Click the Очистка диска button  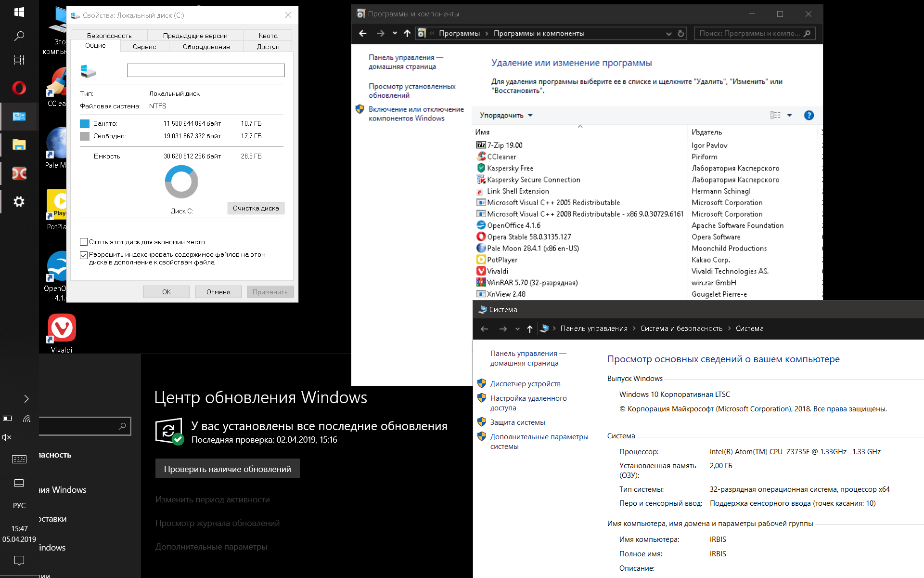point(256,208)
